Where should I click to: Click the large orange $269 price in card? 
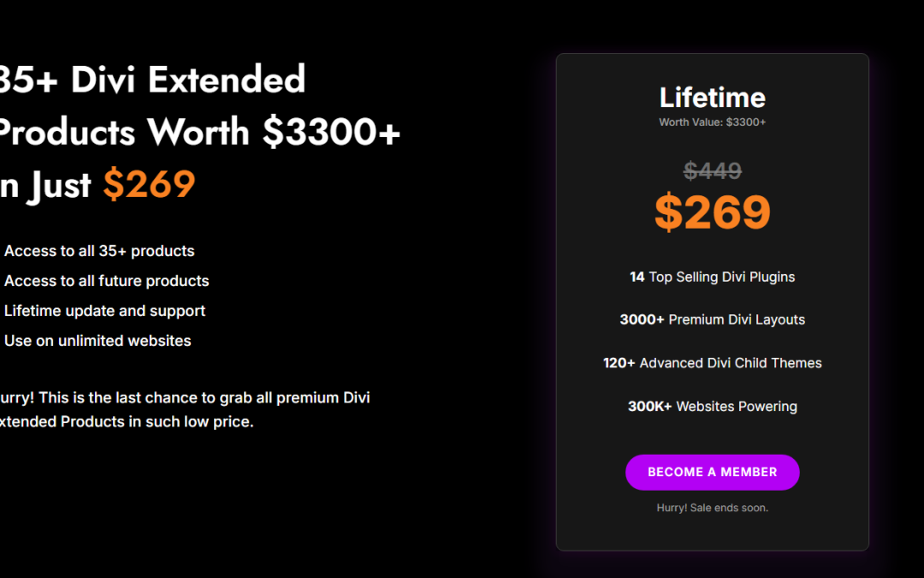[712, 212]
